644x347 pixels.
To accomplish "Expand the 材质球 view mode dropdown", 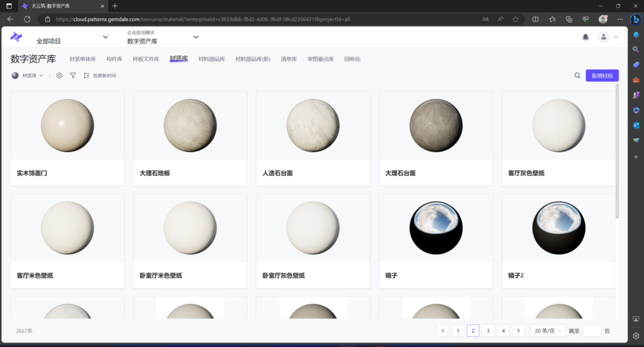I will (x=28, y=75).
